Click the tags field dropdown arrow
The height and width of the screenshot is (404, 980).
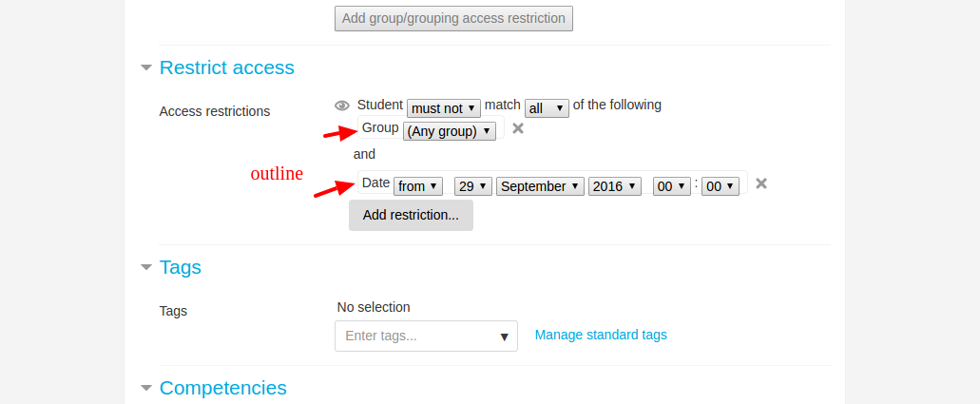[505, 337]
